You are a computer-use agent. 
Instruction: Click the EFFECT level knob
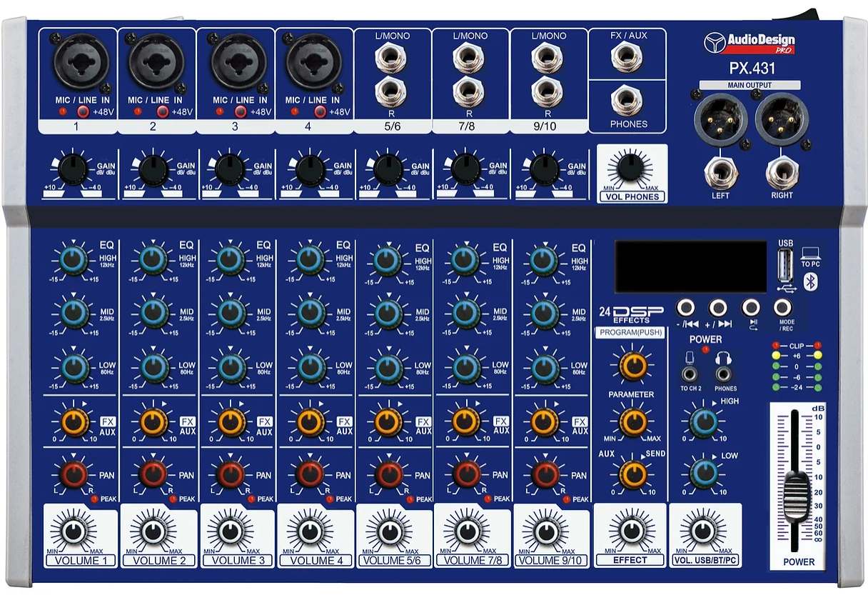pyautogui.click(x=630, y=531)
